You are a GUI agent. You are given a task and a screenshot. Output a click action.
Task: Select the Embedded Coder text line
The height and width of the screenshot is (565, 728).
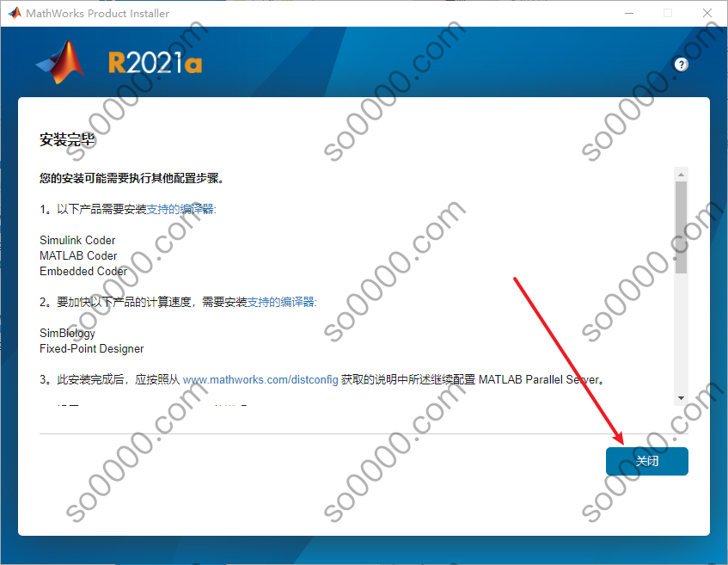[83, 271]
